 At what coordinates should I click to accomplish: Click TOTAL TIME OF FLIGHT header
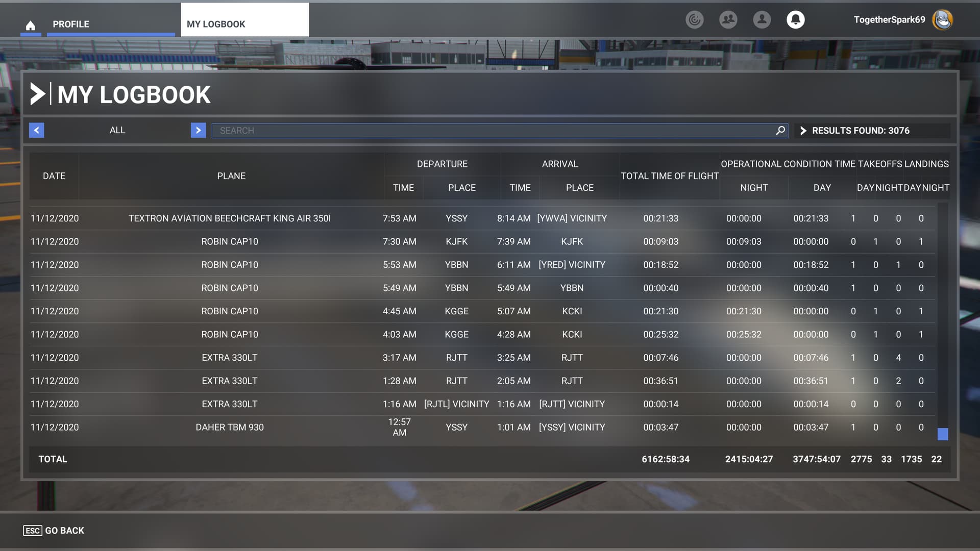click(670, 176)
